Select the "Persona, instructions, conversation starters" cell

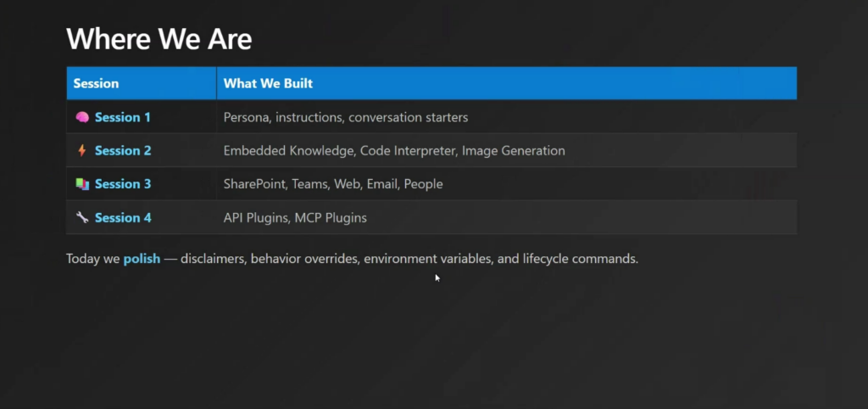click(x=345, y=117)
